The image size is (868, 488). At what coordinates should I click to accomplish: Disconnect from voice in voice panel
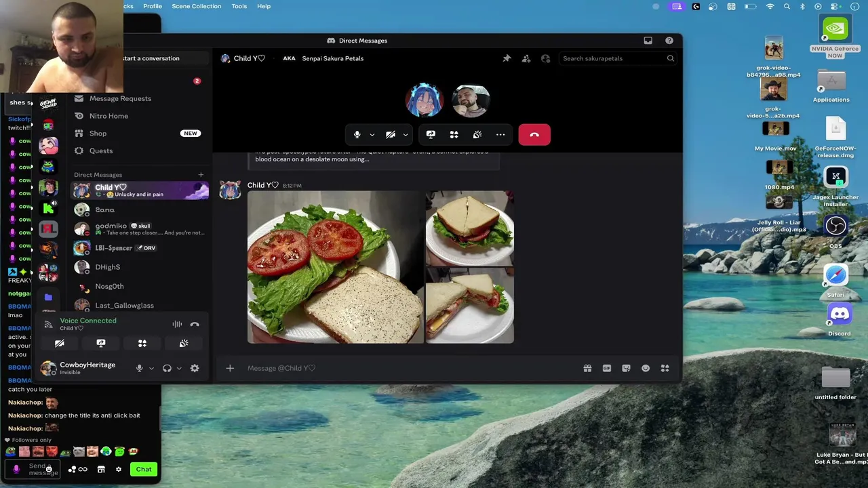[x=195, y=324]
